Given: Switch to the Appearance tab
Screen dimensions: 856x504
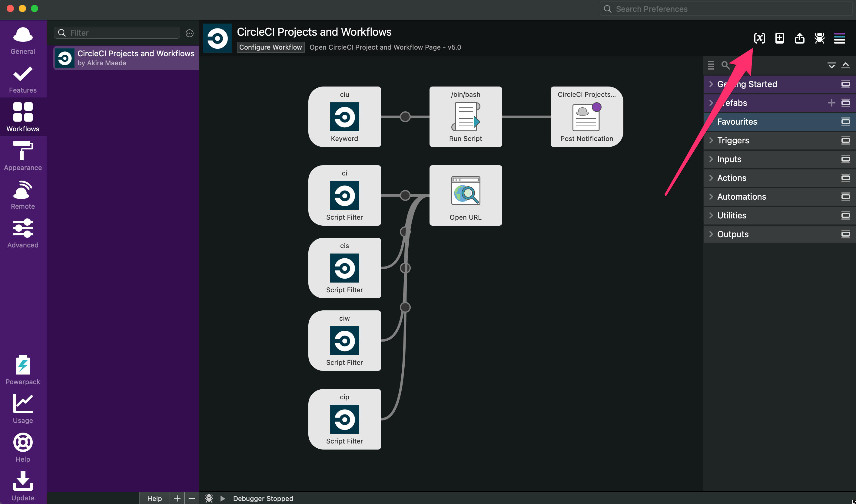Looking at the screenshot, I should pos(23,156).
